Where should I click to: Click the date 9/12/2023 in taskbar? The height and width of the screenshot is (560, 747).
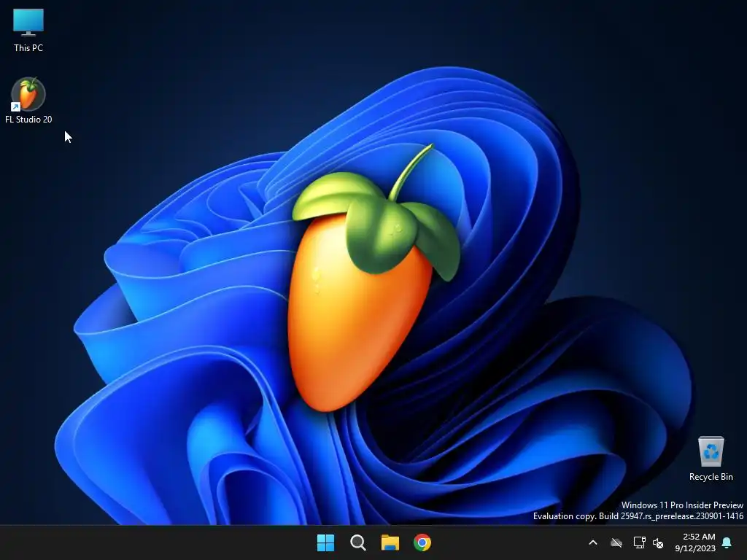point(695,548)
